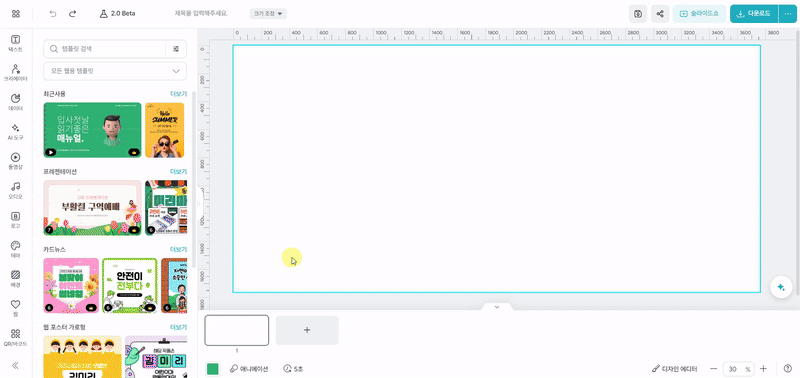Undo the last action
The height and width of the screenshot is (378, 800).
tap(53, 14)
